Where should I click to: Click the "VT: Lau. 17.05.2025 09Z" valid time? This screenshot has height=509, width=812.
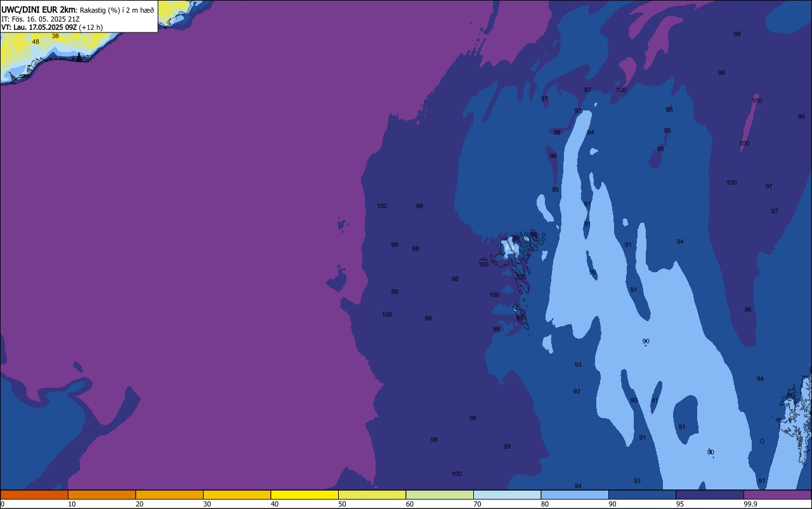(39, 27)
